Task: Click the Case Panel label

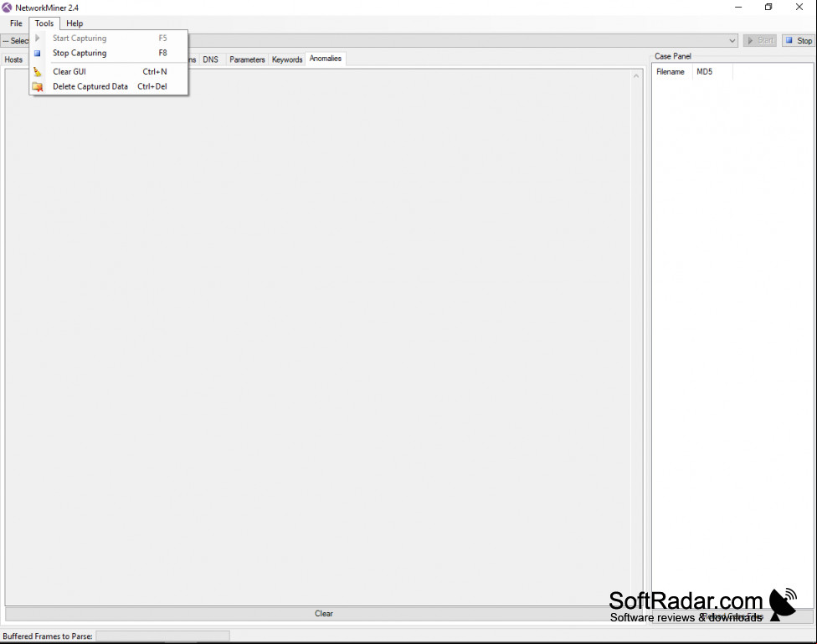Action: pyautogui.click(x=673, y=56)
